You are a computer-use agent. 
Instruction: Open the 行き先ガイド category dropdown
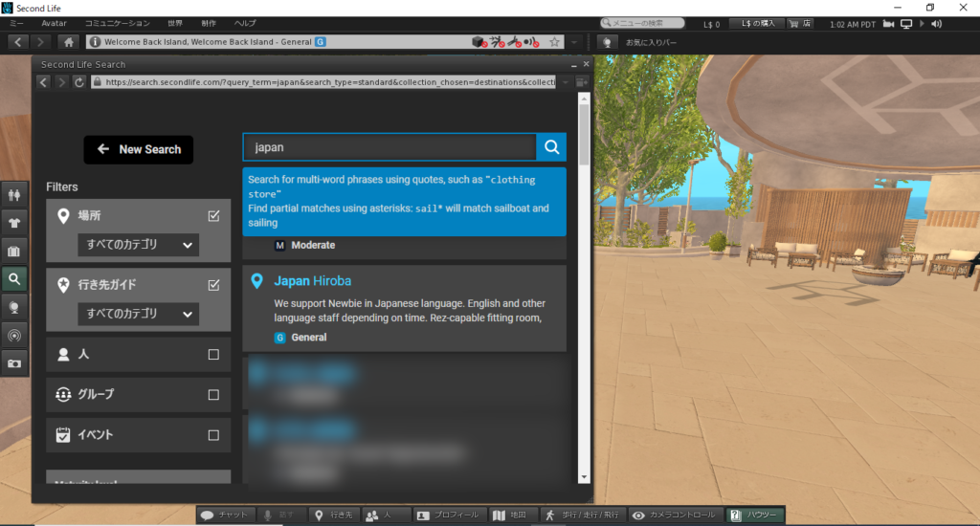click(138, 314)
